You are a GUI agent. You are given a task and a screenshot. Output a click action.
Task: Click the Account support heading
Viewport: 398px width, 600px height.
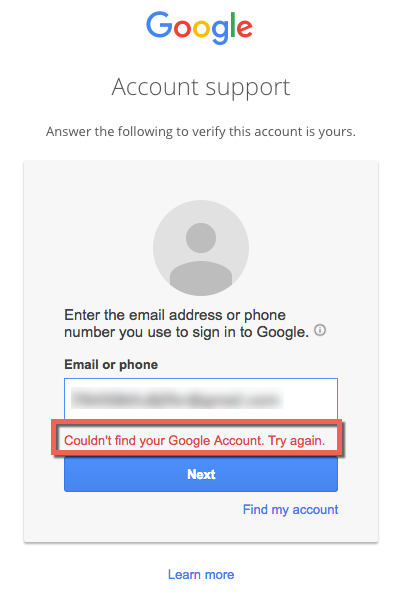(201, 88)
